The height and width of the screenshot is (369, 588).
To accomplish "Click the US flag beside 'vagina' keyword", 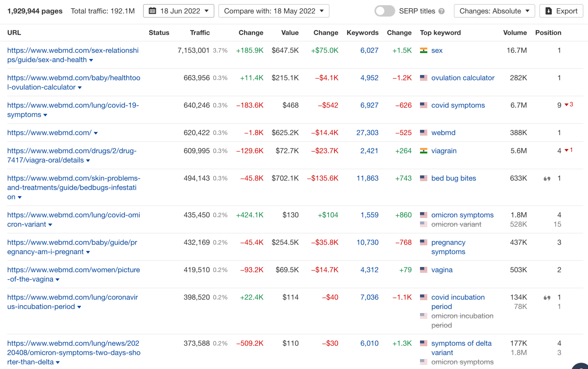I will click(423, 270).
